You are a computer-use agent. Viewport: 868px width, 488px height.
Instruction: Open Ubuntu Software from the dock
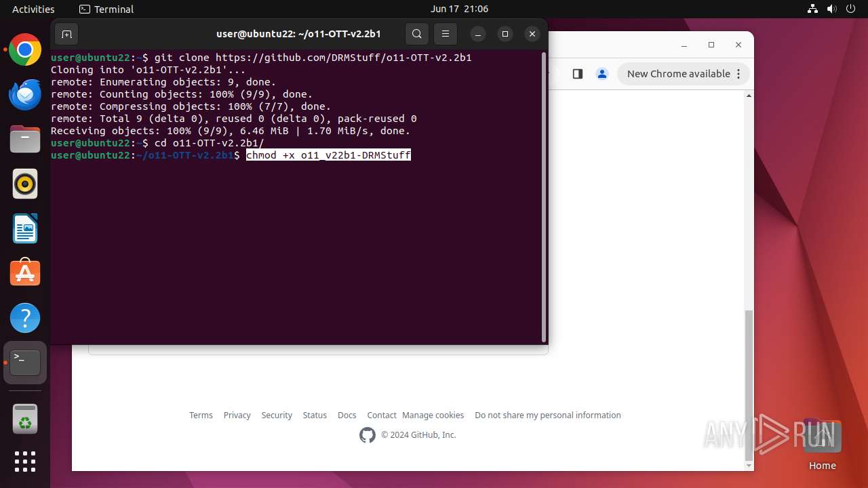pyautogui.click(x=25, y=273)
